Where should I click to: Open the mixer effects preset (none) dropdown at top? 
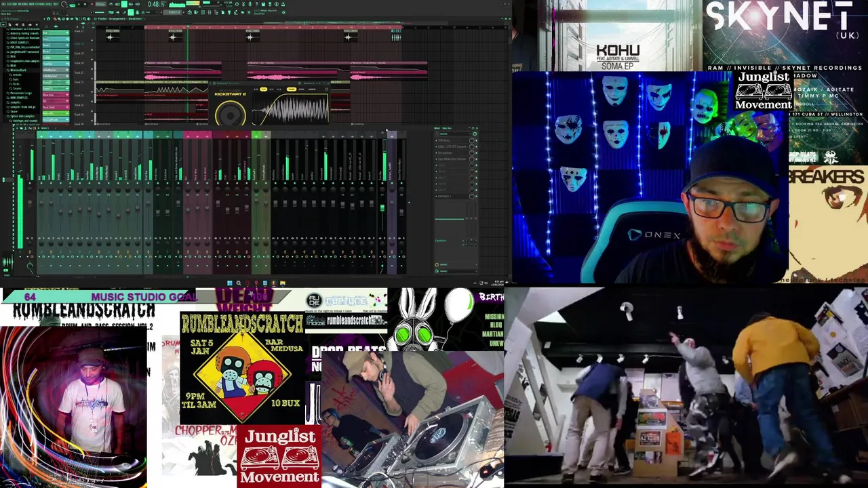coord(455,134)
